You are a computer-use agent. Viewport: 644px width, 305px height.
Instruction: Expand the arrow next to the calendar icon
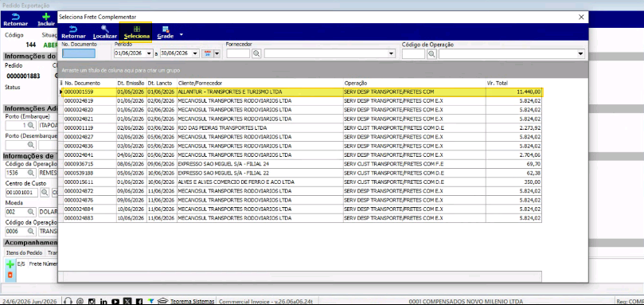point(217,53)
